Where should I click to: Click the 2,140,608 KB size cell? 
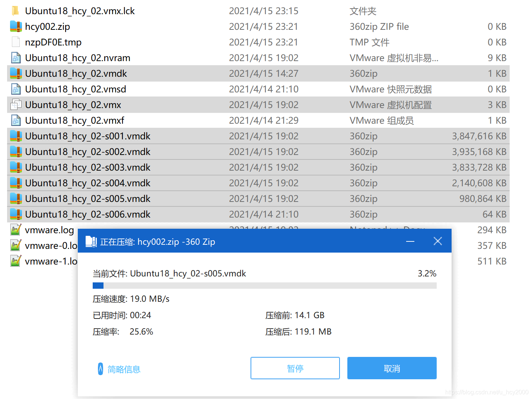[479, 183]
